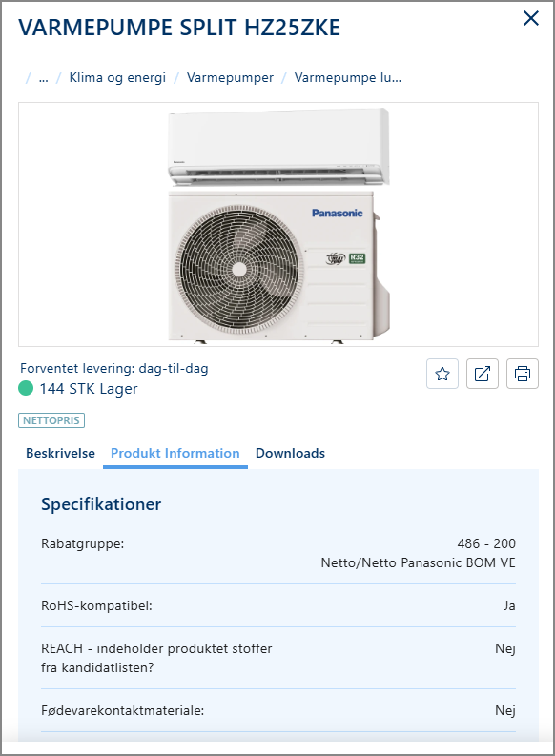555x756 pixels.
Task: Open the truncated Varmepumpe lu... breadcrumb
Action: [348, 77]
